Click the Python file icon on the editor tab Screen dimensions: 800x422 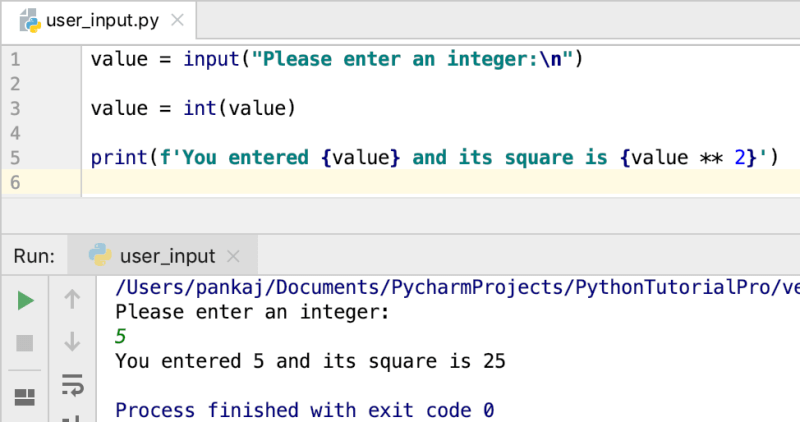(x=30, y=20)
